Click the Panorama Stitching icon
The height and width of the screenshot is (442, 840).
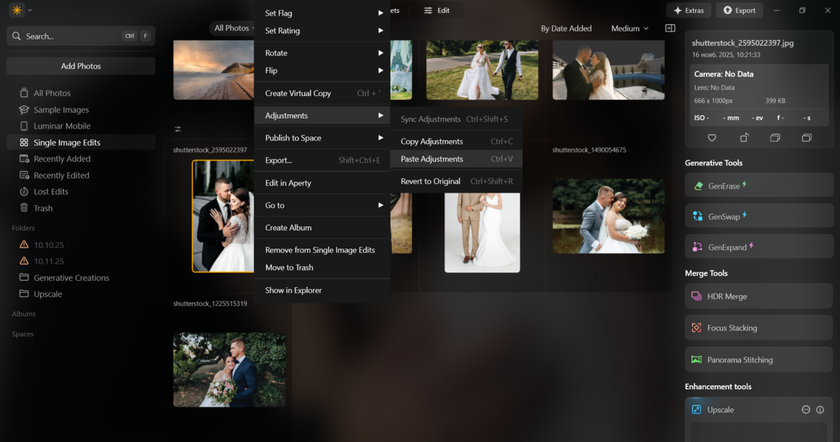pyautogui.click(x=696, y=359)
